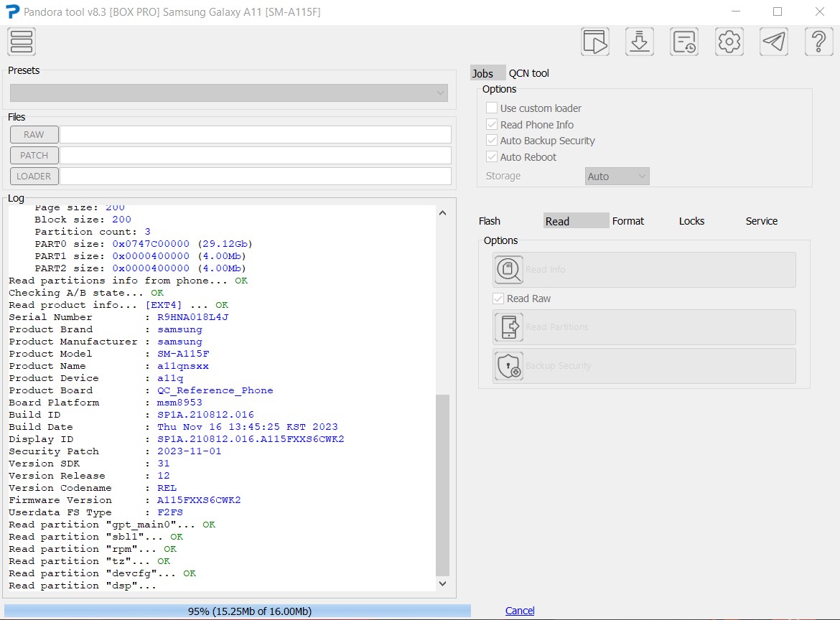Click the Read partition "sbl1" log line
This screenshot has height=620, width=840.
pyautogui.click(x=96, y=537)
